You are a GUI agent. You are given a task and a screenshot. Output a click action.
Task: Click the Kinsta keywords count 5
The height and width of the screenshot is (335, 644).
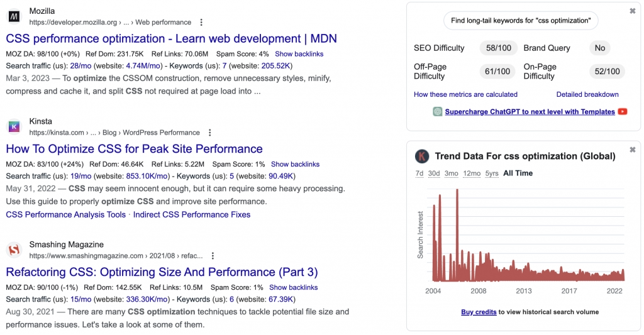click(x=231, y=176)
